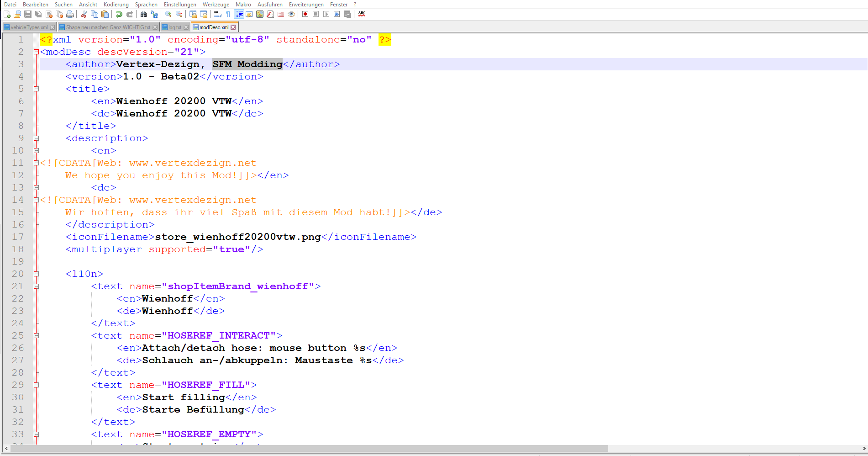
Task: Collapse the HOSEREF_INTERACT fold on line 25
Action: tap(36, 336)
